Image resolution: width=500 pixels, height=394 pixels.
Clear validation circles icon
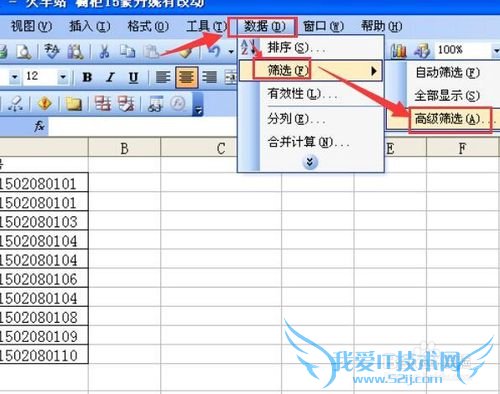pos(126,104)
